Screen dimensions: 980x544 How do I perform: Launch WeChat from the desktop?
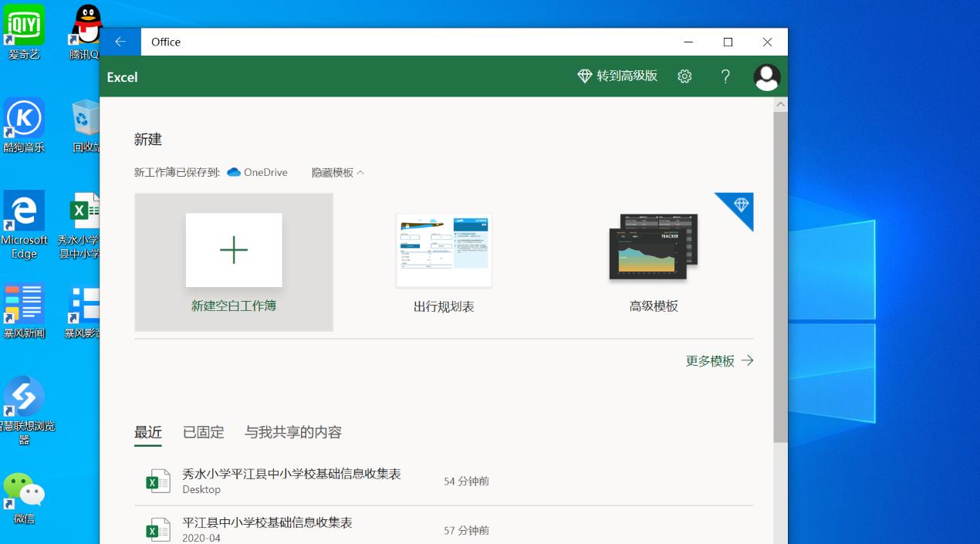24,490
